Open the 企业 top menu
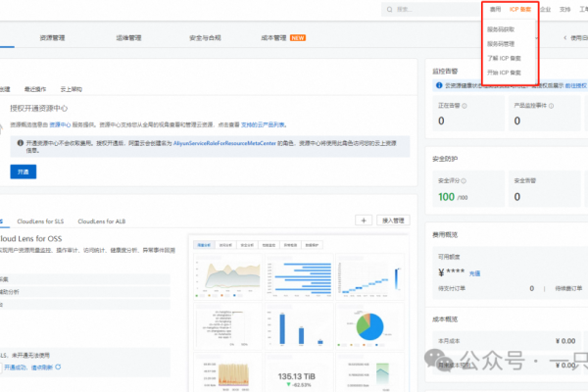Screen dimensions: 588x392 click(545, 10)
